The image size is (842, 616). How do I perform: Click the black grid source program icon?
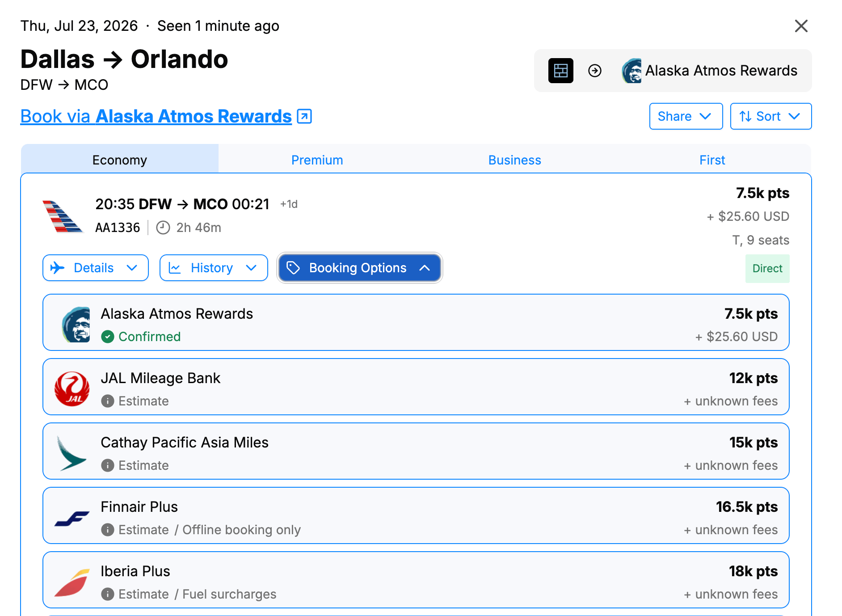point(560,71)
